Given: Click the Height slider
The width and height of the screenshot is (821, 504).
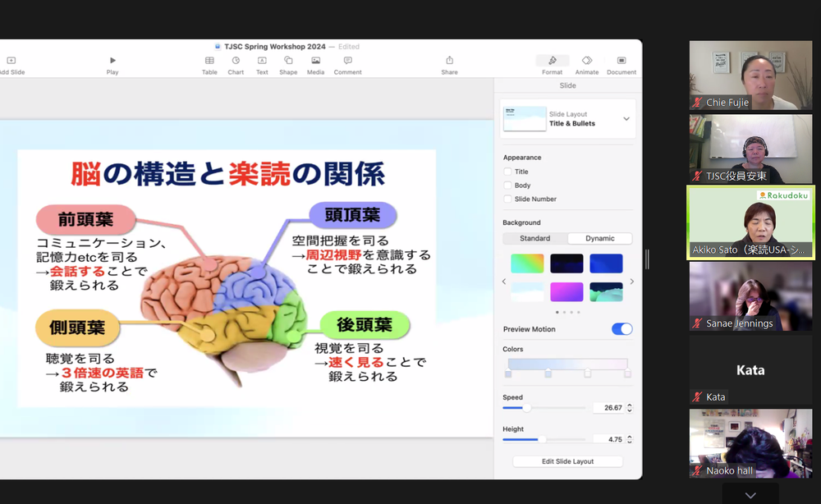Looking at the screenshot, I should [x=544, y=439].
